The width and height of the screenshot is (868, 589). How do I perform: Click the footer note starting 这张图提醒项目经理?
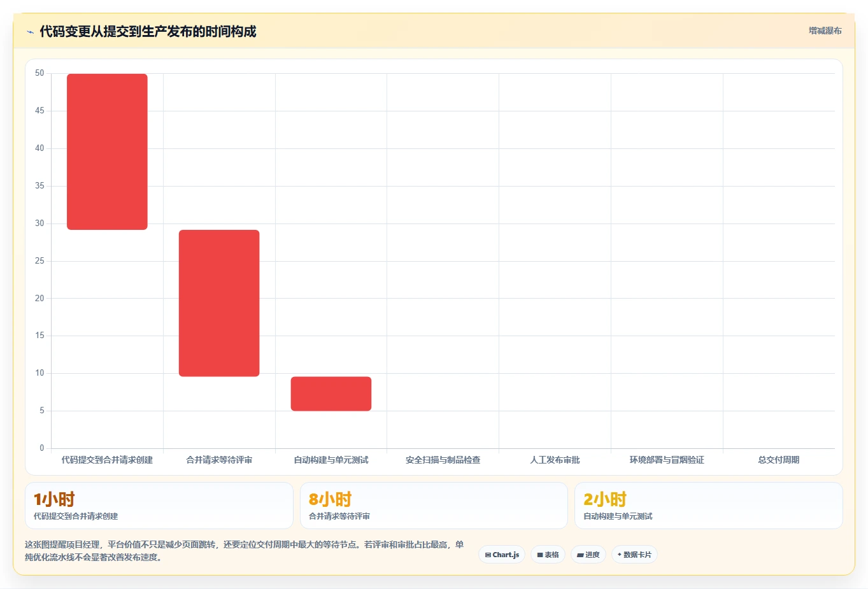click(x=245, y=551)
